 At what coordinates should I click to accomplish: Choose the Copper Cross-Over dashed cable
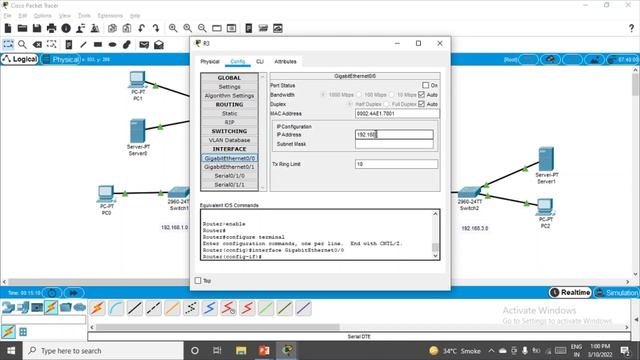153,308
